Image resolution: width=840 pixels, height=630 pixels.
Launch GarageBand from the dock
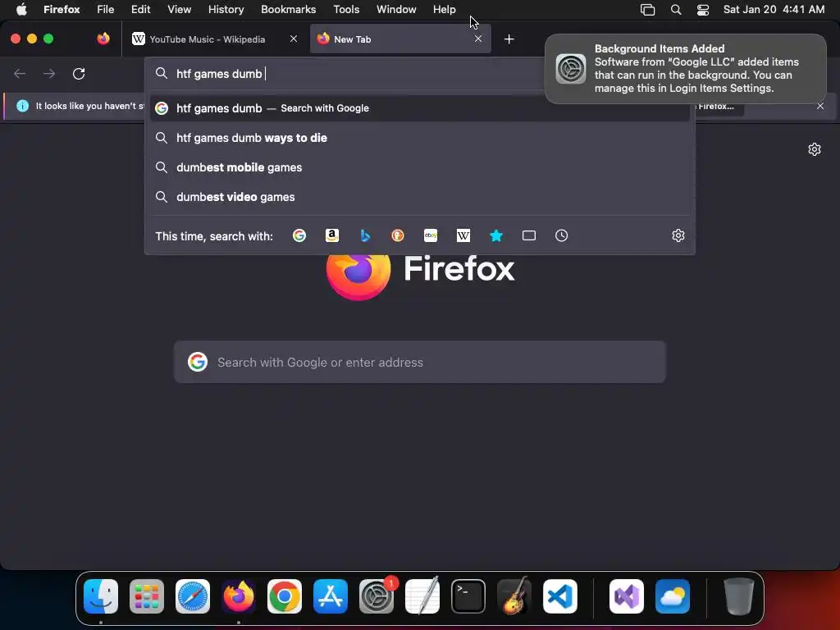click(514, 596)
